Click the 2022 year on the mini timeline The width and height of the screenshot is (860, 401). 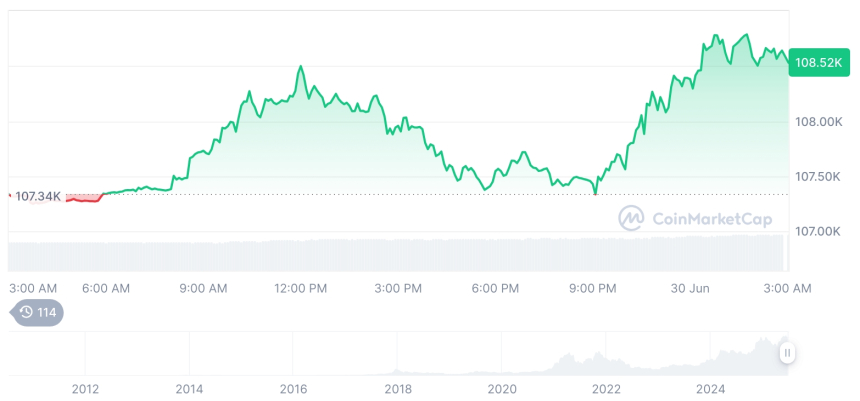pos(606,388)
